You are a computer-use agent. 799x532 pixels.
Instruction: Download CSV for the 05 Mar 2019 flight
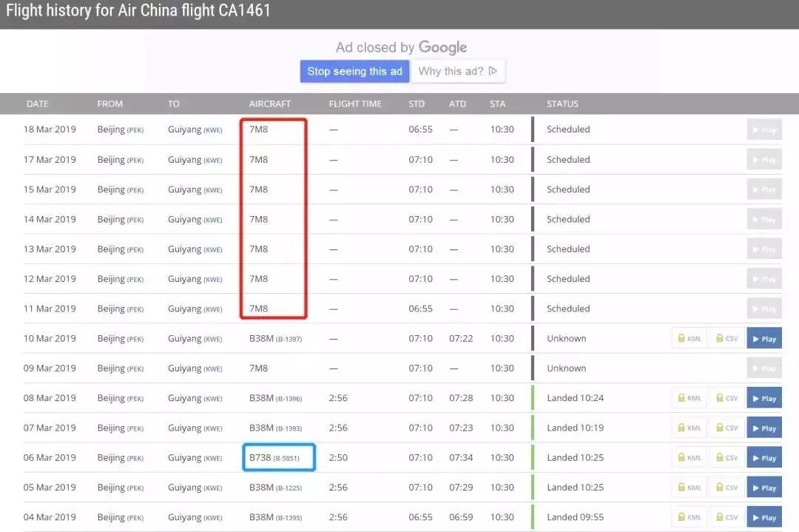(x=726, y=487)
